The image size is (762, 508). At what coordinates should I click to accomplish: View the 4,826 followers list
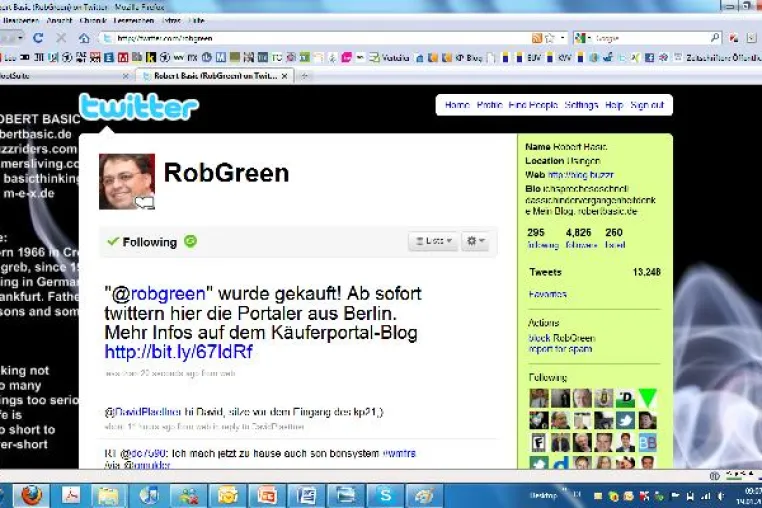coord(581,238)
